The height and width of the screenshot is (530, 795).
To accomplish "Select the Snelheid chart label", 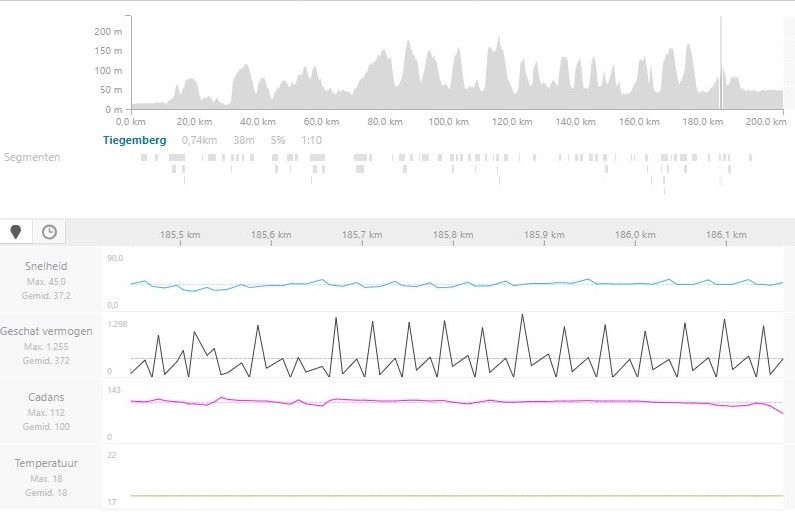I will click(46, 266).
